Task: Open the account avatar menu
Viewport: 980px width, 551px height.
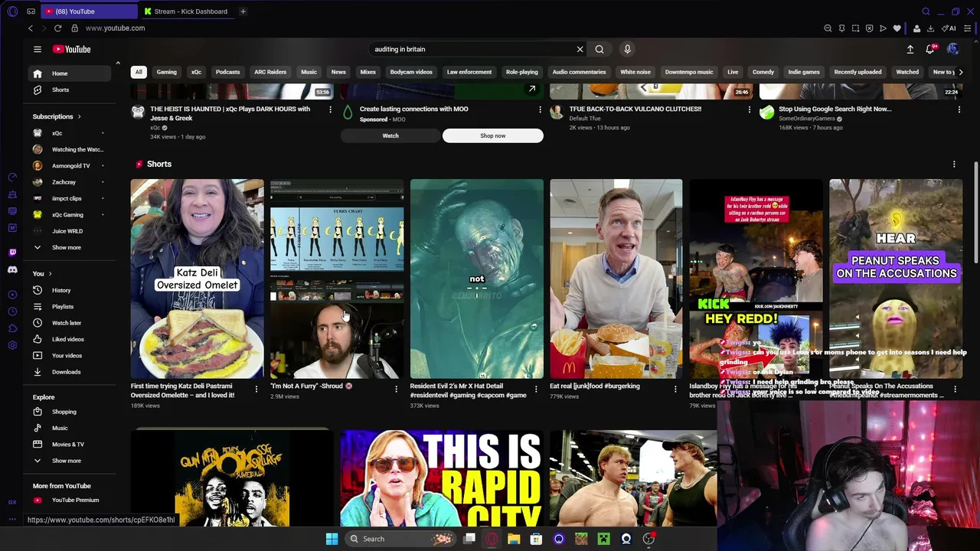Action: coord(952,49)
